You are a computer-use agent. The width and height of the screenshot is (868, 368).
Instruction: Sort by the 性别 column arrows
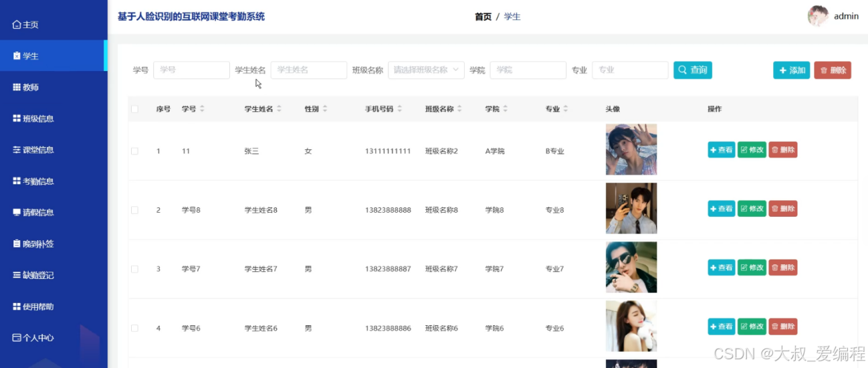[x=324, y=109]
